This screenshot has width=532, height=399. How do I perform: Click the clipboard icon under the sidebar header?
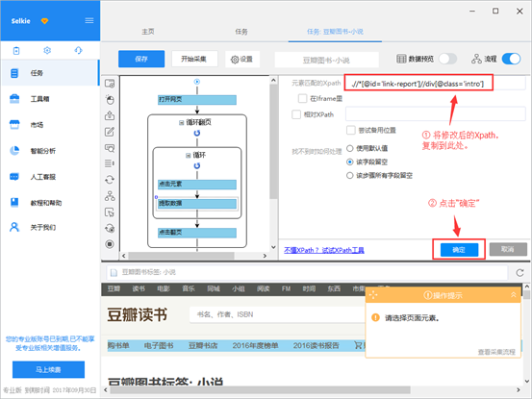(x=16, y=51)
